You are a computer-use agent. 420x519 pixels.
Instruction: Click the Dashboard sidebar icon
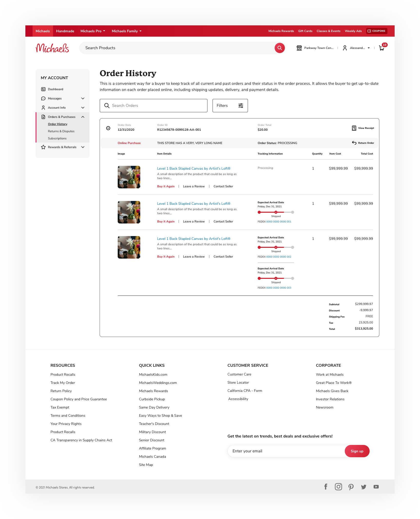tap(43, 89)
